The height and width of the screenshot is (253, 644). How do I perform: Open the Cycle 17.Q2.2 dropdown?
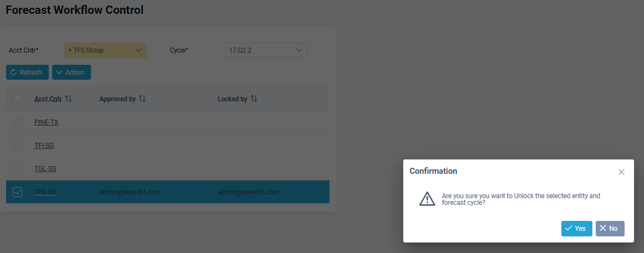point(266,50)
